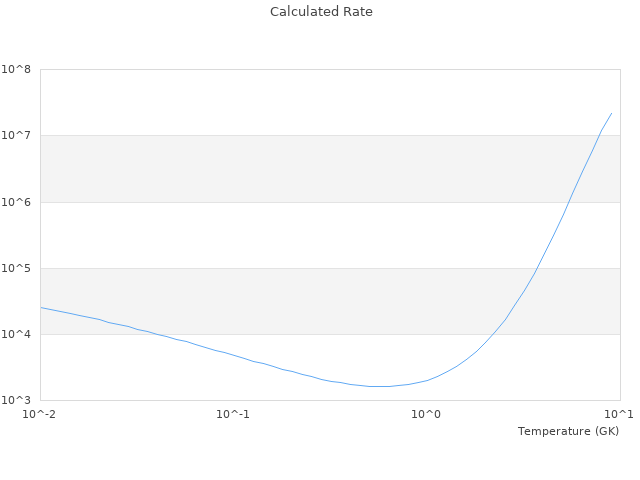
Task: Click the gray band between 10^6 and 10^7
Action: tap(300, 168)
